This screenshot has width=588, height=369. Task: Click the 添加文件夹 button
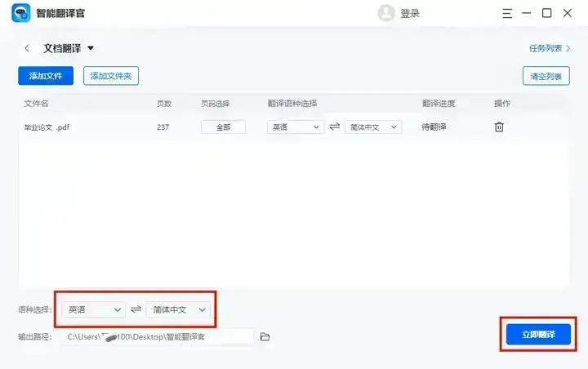[111, 76]
